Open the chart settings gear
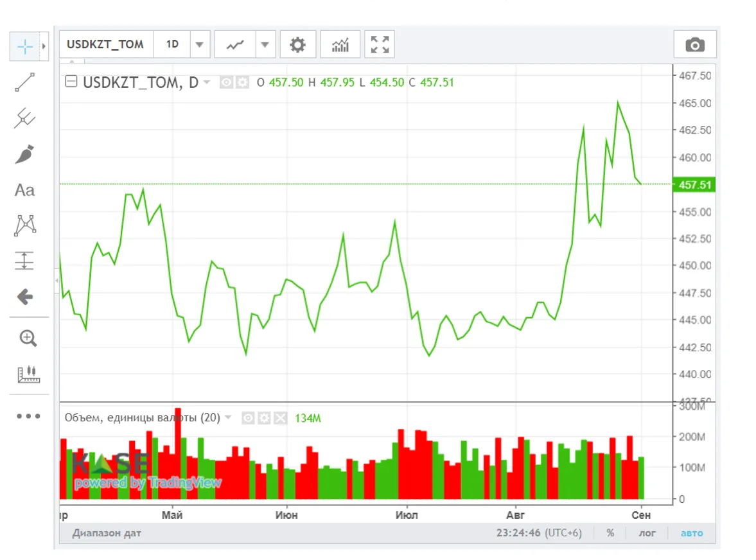 pyautogui.click(x=297, y=45)
